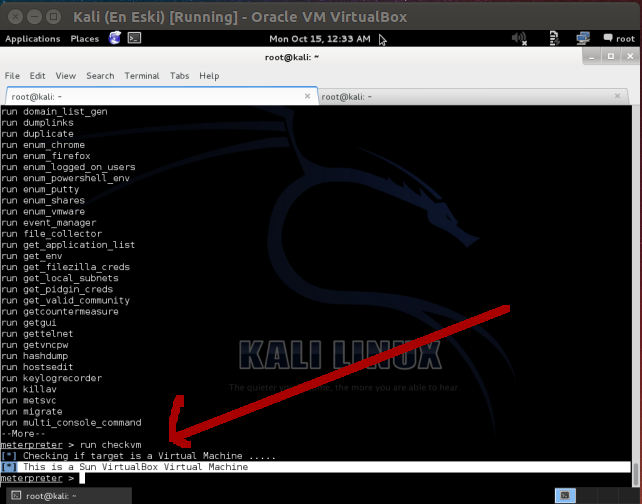Click the workspace switcher terminal thumbnail

tap(565, 495)
